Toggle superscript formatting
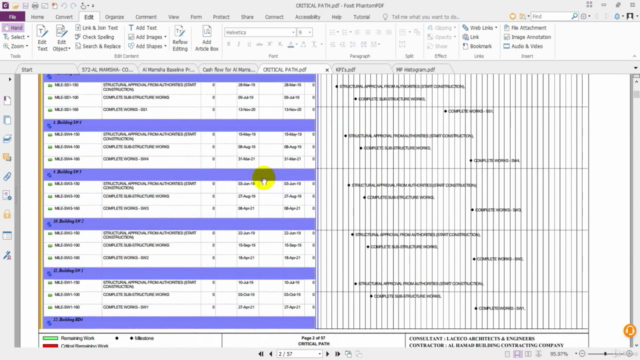Viewport: 640px width, 360px height. tap(270, 44)
